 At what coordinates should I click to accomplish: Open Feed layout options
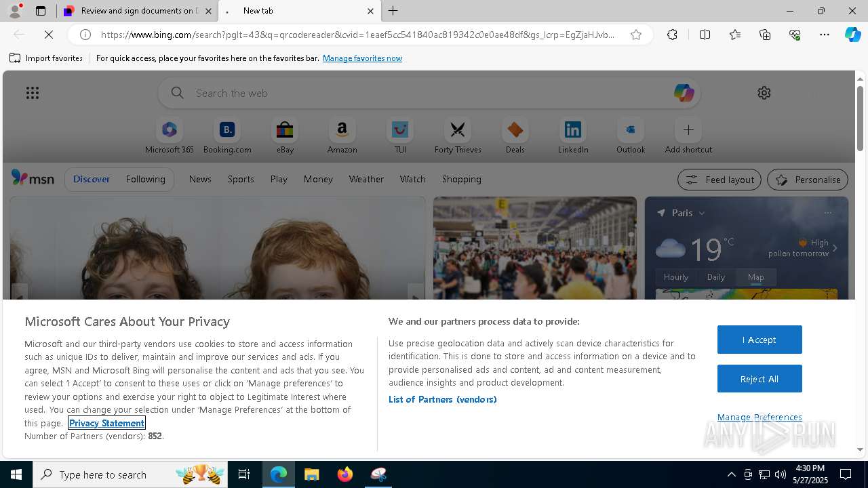point(719,180)
